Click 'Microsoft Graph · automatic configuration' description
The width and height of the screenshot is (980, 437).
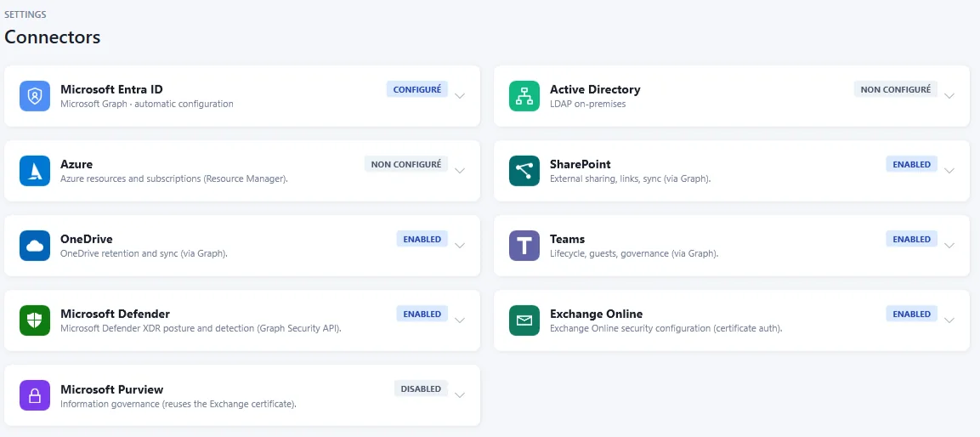click(x=147, y=104)
